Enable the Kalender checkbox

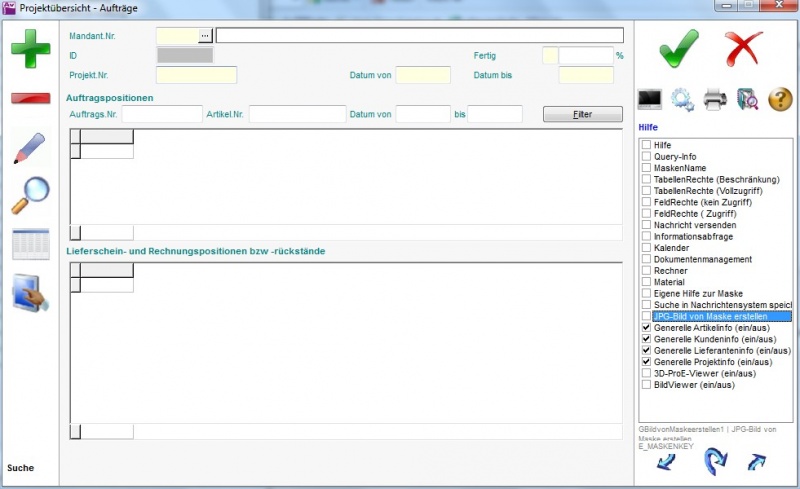click(646, 247)
